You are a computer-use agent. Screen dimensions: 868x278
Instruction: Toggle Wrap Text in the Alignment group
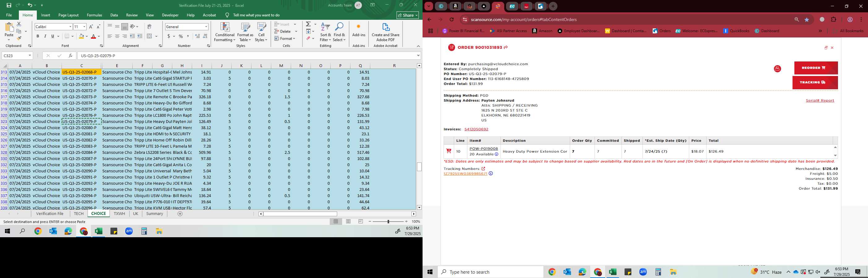point(149,27)
